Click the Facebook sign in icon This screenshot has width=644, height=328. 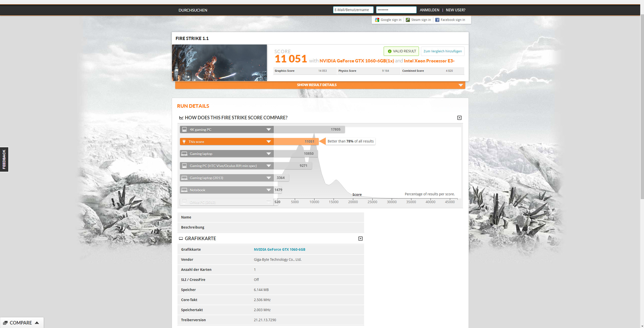tap(437, 20)
